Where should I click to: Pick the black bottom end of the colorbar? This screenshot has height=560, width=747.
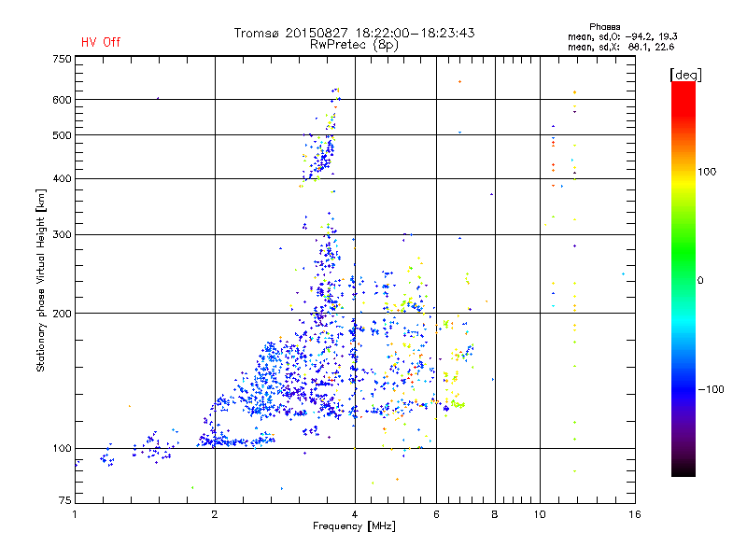pos(684,470)
